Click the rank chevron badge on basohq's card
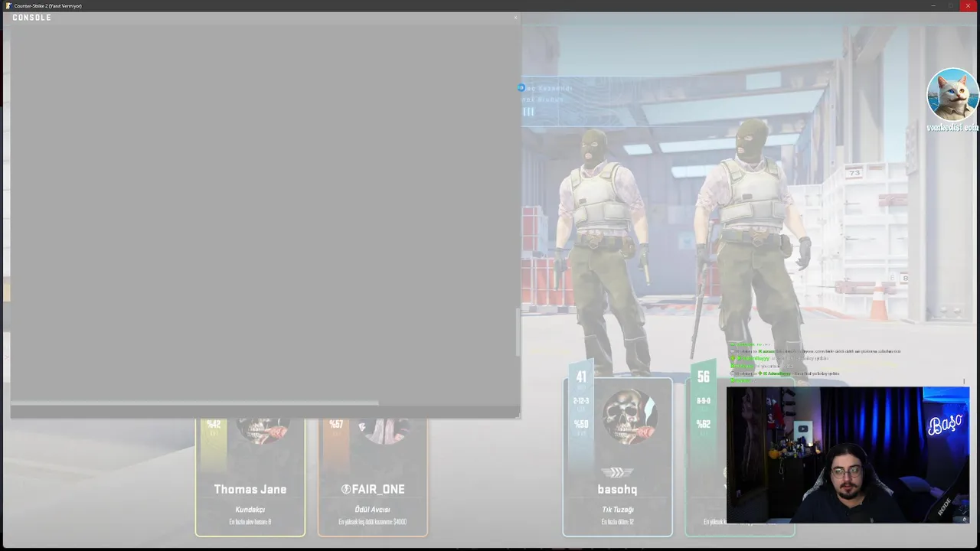Screen dimensions: 980x551 point(617,472)
